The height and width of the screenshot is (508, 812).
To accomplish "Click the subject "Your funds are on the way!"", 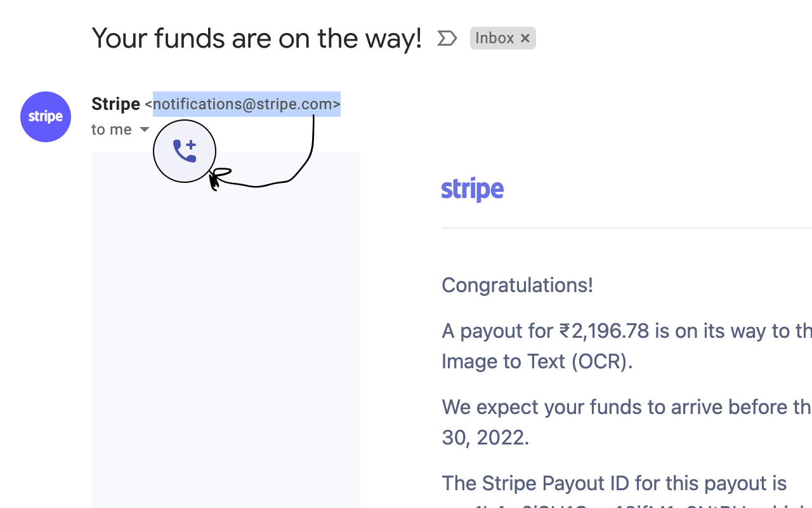I will coord(256,39).
